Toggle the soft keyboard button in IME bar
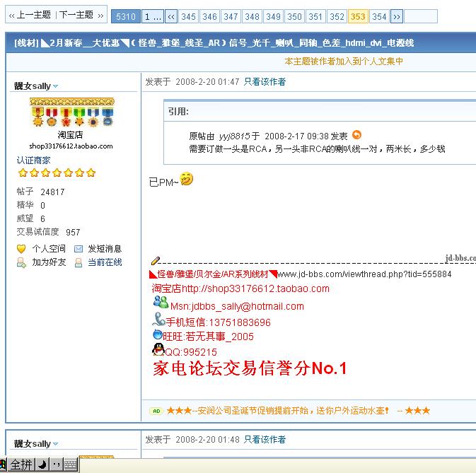Screen dimensions: 476x473 coord(70,465)
